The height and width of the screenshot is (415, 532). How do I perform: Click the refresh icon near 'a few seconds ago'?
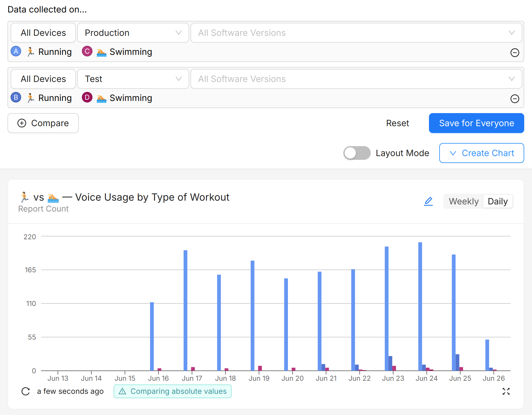[26, 392]
